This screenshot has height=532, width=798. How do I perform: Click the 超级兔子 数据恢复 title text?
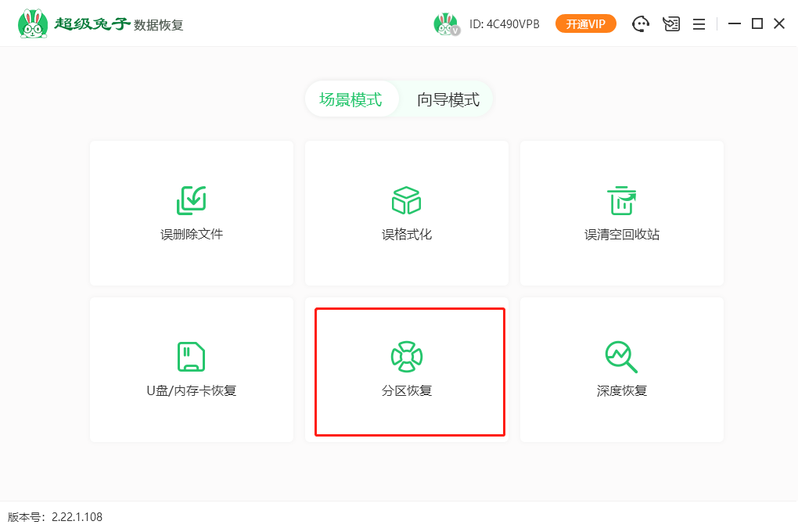pos(119,24)
